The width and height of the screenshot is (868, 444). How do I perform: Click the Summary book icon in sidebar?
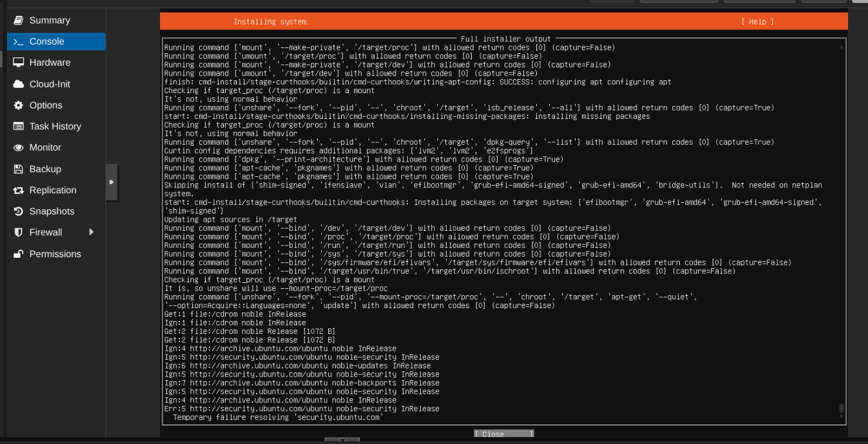pyautogui.click(x=18, y=21)
